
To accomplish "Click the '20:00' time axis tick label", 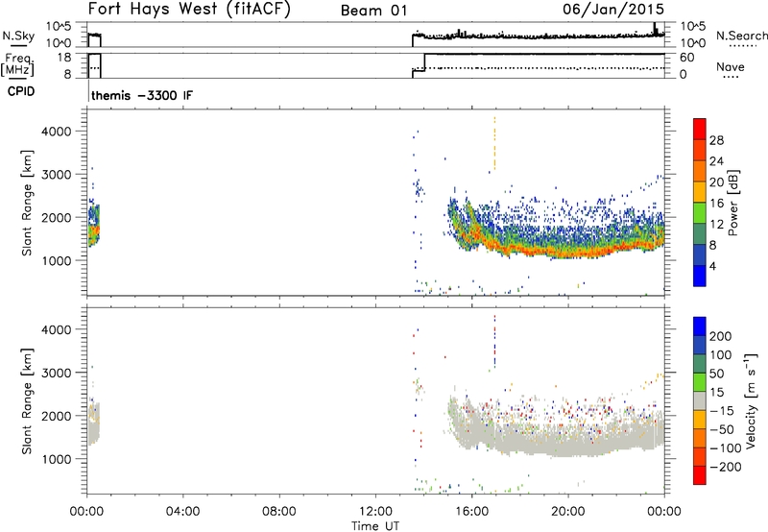I will pyautogui.click(x=568, y=512).
